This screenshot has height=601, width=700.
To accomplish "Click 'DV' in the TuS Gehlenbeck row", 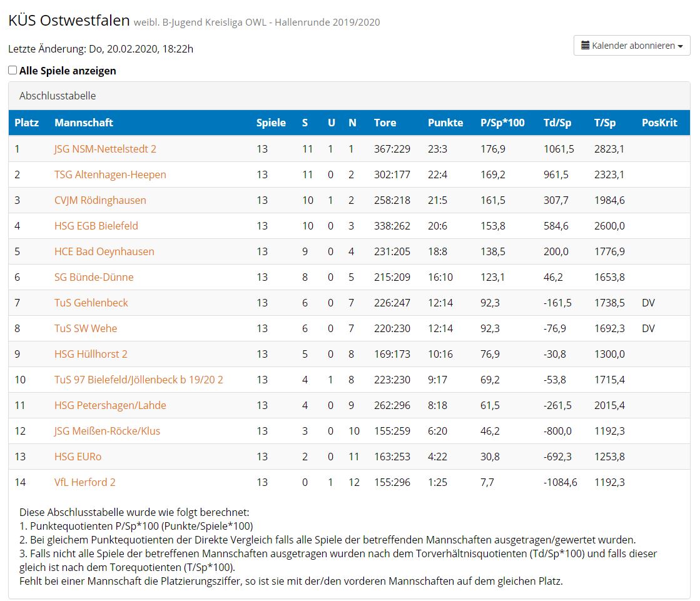I will point(648,303).
